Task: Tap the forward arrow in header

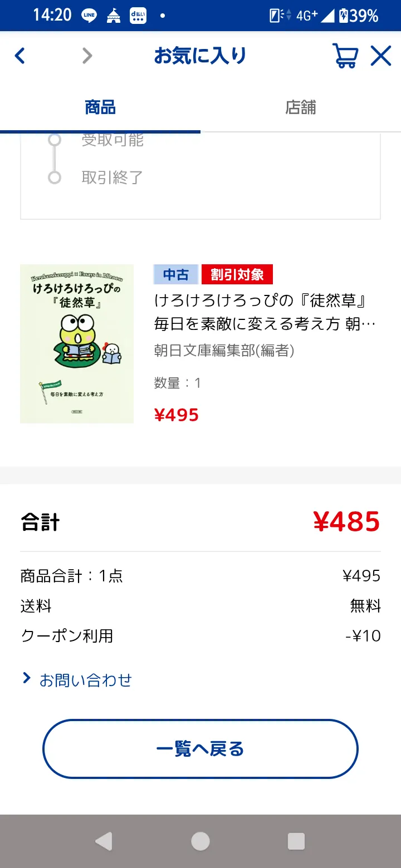Action: pyautogui.click(x=87, y=56)
